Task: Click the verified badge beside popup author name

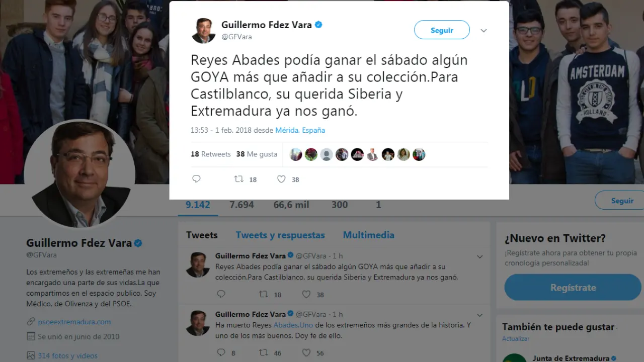Action: [318, 25]
